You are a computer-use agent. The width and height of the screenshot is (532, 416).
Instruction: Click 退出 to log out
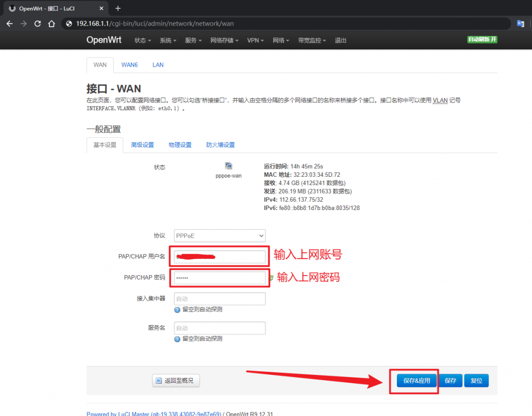[340, 41]
